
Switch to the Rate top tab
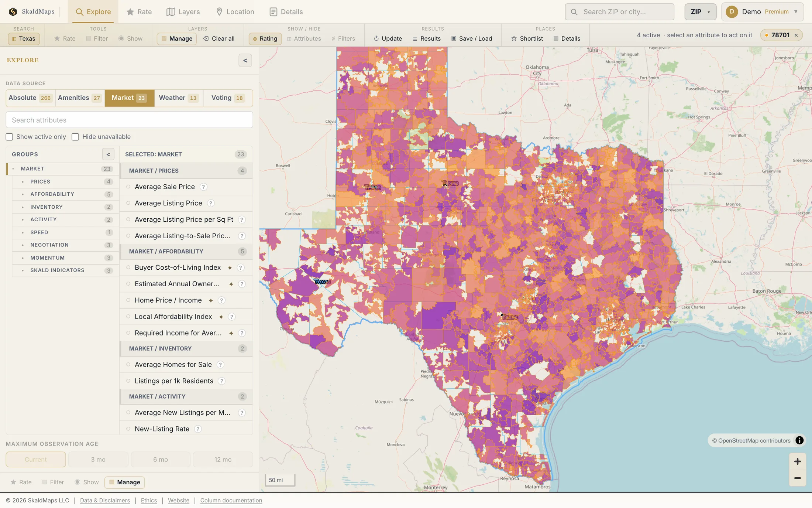[139, 12]
